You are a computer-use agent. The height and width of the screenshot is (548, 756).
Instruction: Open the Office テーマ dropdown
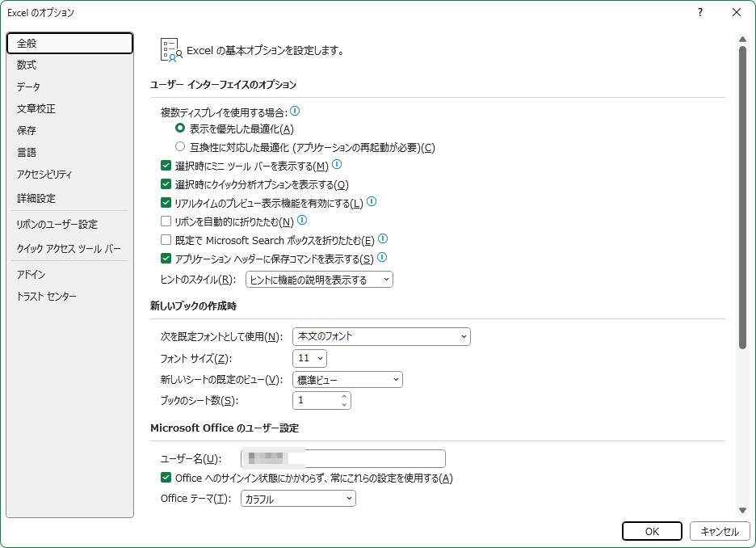tap(298, 500)
